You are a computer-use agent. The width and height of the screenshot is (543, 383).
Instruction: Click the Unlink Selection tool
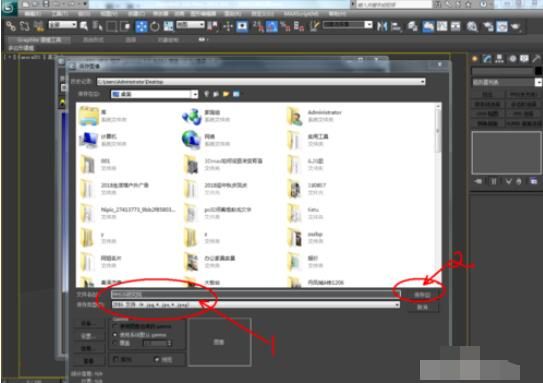coord(24,26)
